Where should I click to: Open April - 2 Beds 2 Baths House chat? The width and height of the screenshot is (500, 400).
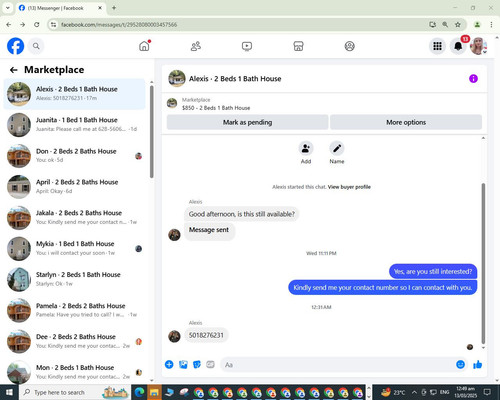[x=74, y=187]
